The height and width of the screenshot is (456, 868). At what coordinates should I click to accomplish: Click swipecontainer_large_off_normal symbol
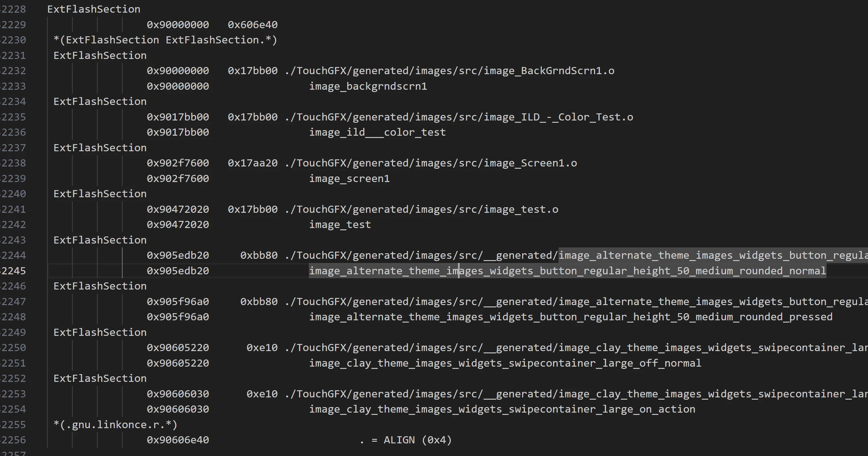(x=505, y=363)
